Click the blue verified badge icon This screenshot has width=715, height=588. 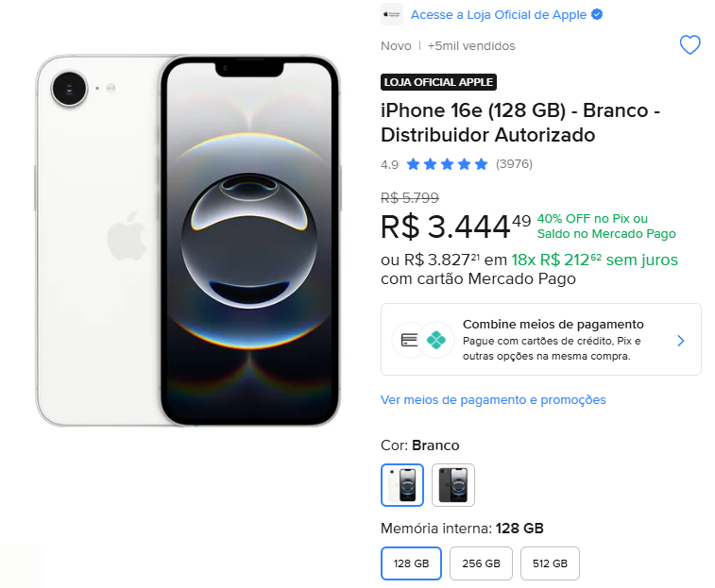click(597, 15)
